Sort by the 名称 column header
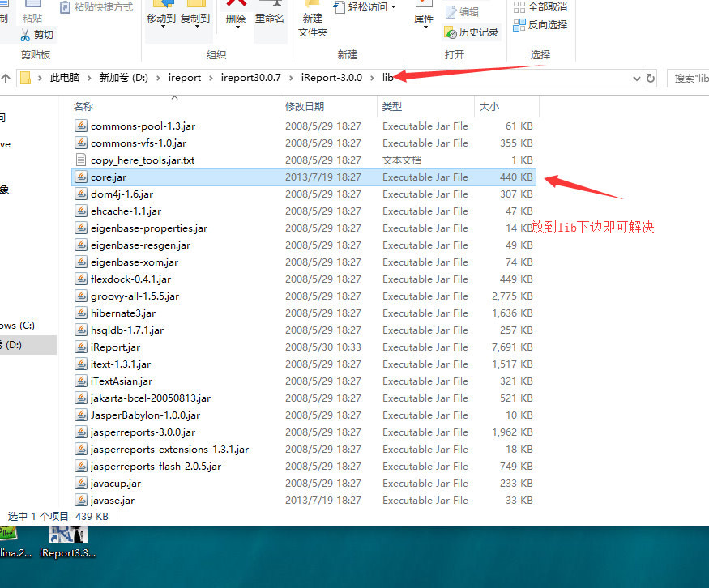Viewport: 709px width, 588px height. (83, 107)
